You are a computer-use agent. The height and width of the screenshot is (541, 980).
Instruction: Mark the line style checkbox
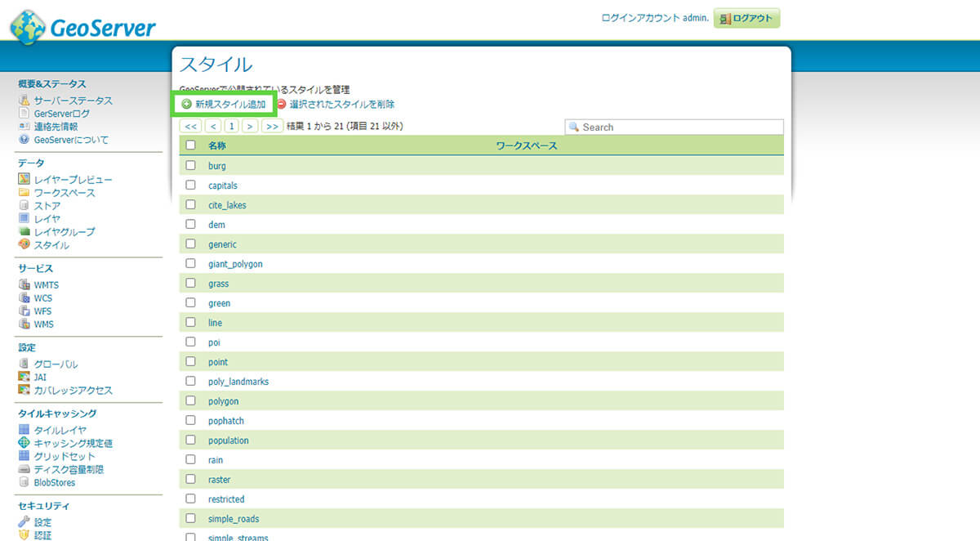[x=191, y=322]
